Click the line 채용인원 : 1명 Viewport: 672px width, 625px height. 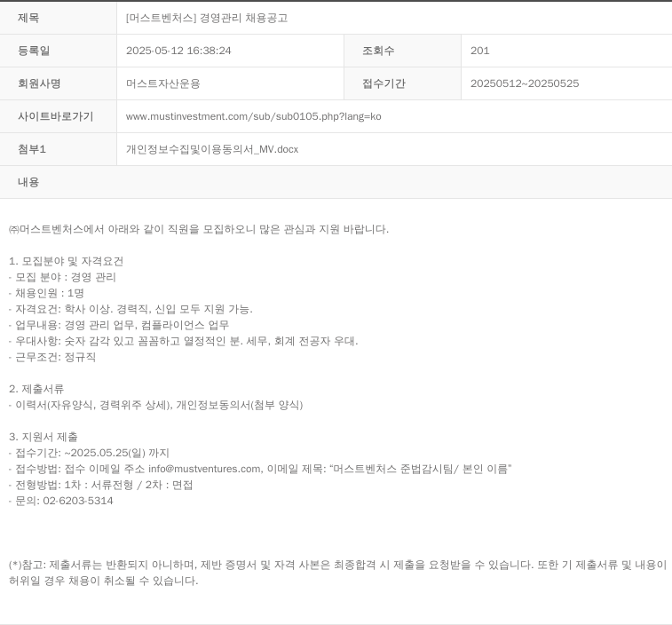46,293
